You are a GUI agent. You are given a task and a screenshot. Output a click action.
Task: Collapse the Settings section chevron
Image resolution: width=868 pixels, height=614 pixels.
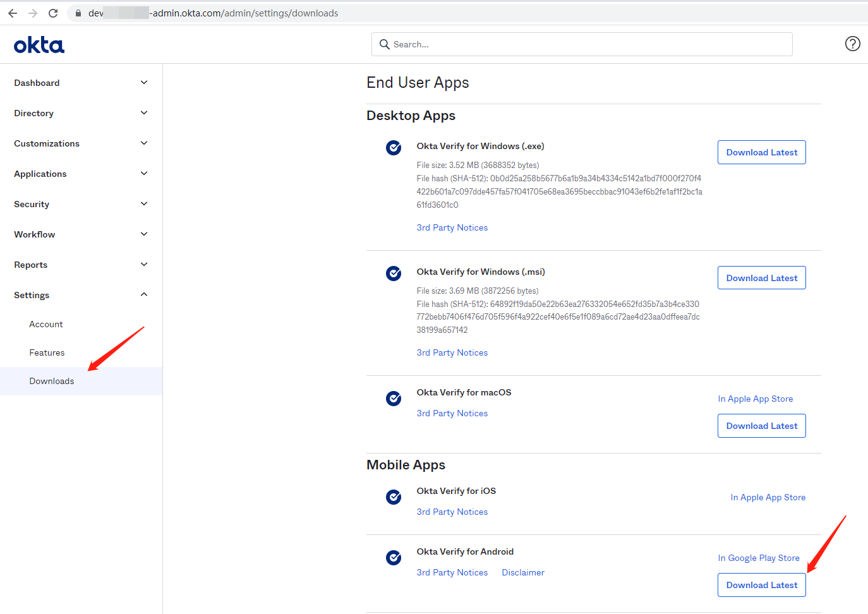[144, 294]
